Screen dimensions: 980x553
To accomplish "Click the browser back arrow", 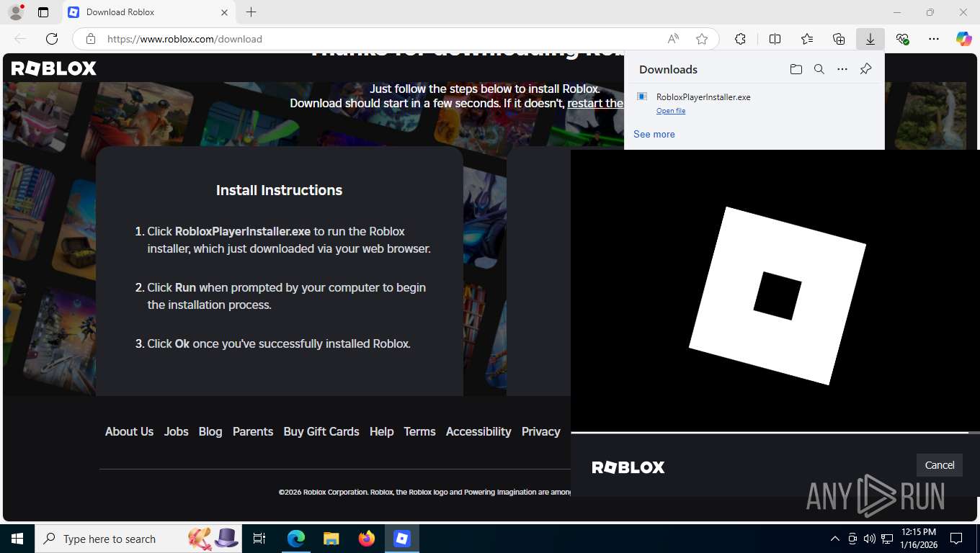I will (20, 39).
